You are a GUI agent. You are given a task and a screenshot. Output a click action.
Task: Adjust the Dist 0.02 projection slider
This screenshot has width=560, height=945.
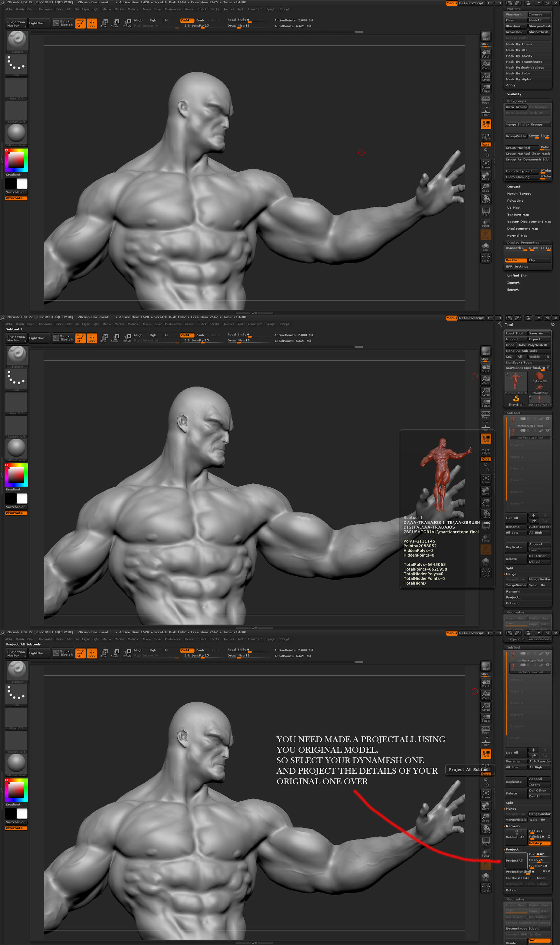point(539,854)
